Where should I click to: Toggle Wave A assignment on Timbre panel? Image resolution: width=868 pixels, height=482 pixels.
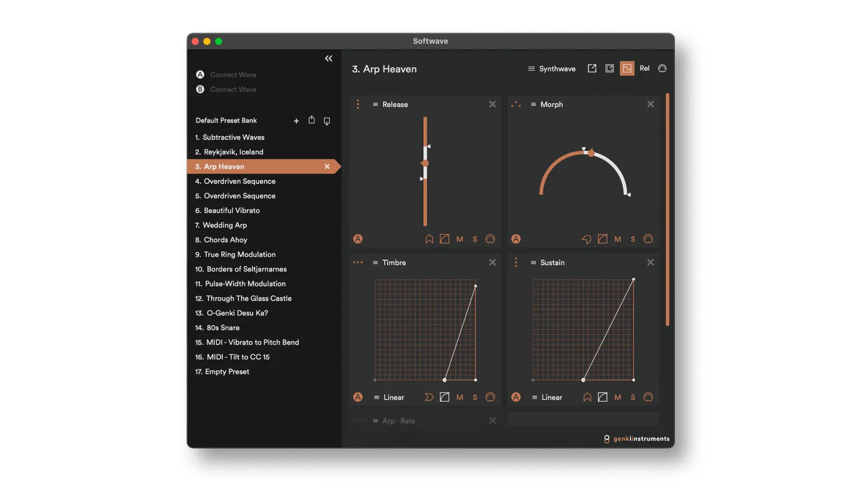pyautogui.click(x=358, y=397)
